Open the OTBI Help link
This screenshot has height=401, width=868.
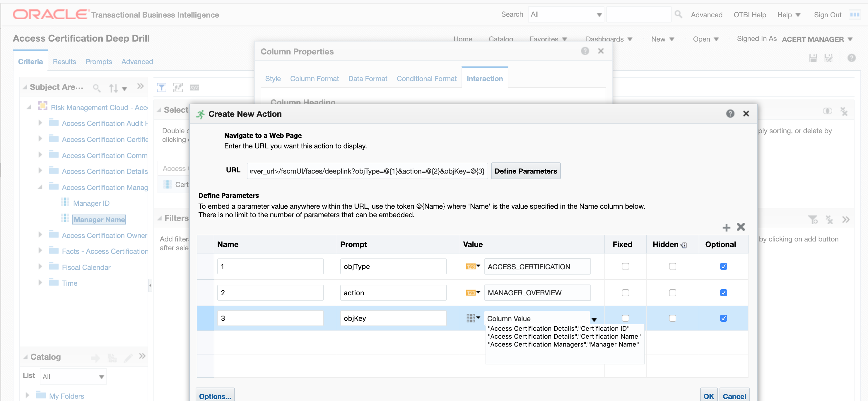[750, 15]
